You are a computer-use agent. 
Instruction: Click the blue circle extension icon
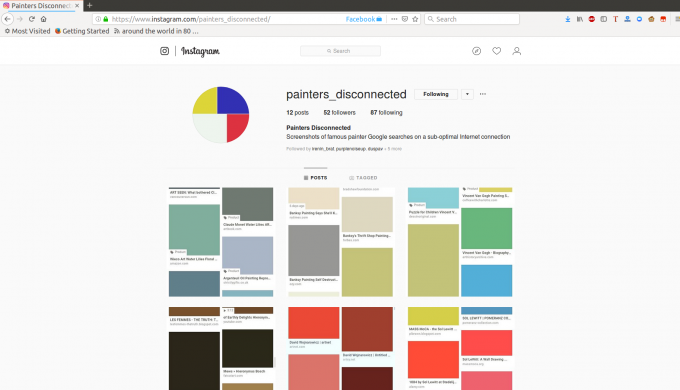[x=639, y=19]
